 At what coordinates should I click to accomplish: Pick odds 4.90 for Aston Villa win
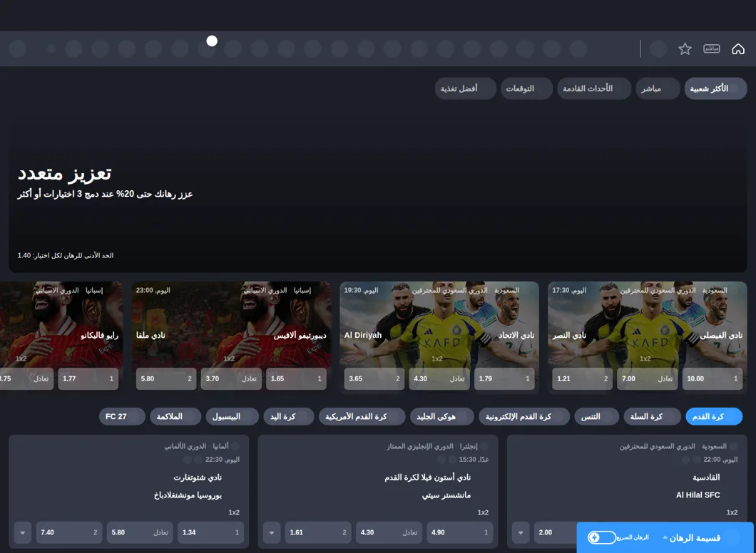(x=459, y=533)
